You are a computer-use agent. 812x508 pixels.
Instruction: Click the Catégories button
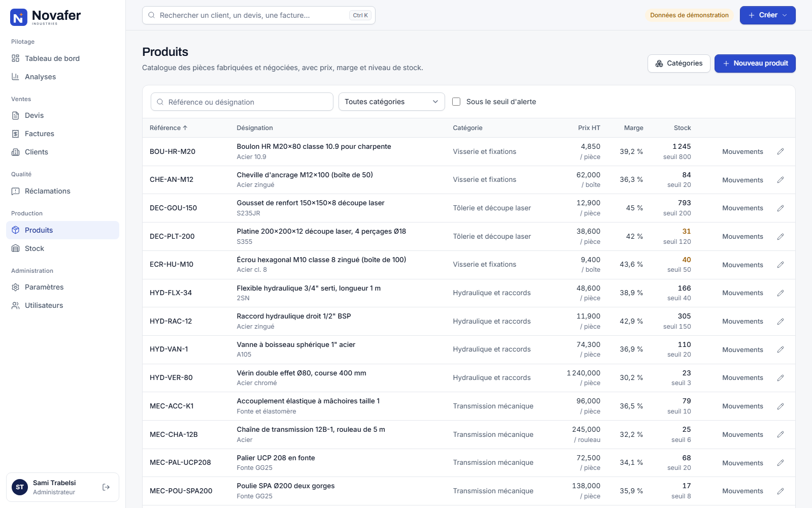pyautogui.click(x=679, y=63)
